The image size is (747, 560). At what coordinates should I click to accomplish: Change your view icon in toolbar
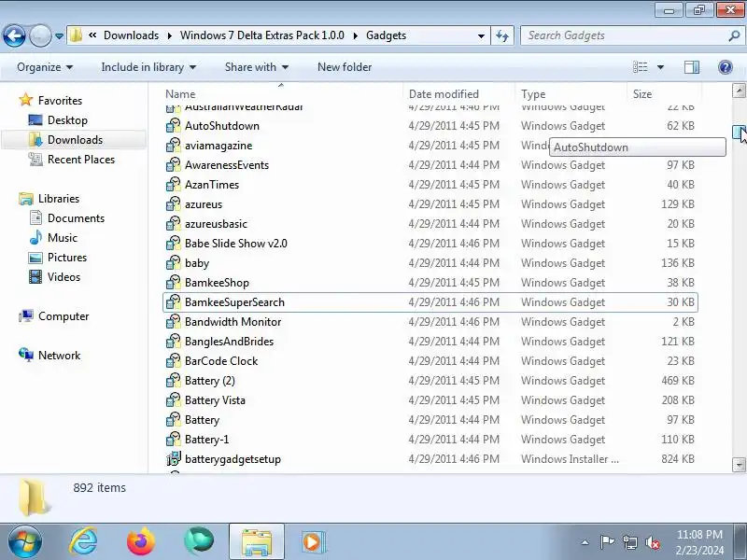coord(640,67)
